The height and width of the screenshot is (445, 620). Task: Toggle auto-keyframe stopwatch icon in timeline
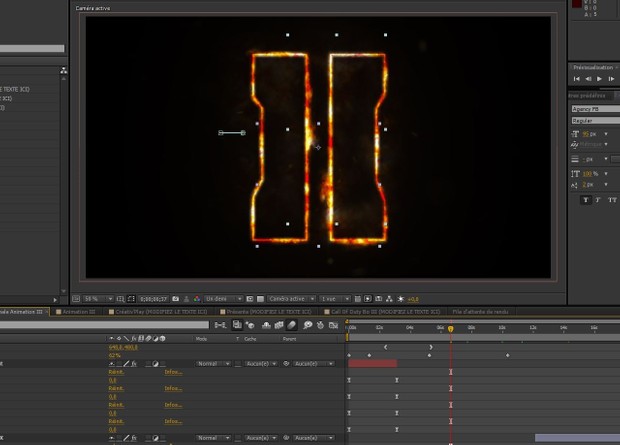pos(320,325)
